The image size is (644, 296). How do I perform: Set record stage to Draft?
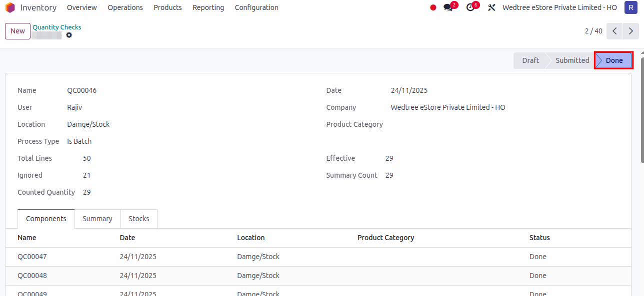click(x=530, y=60)
